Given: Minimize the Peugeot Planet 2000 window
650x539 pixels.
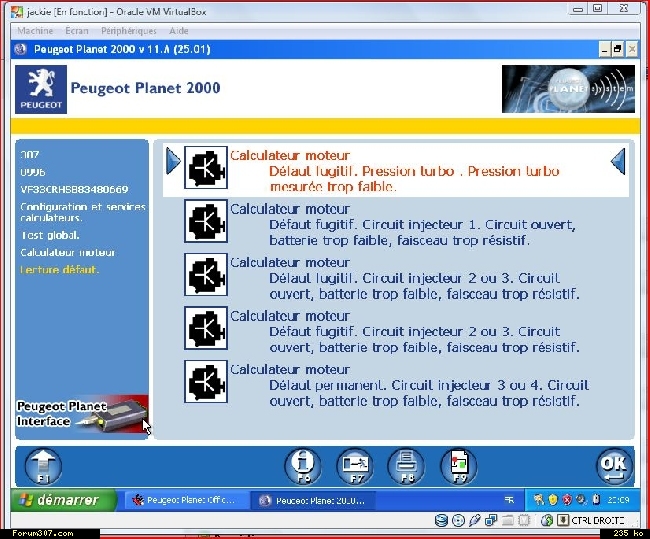Looking at the screenshot, I should [604, 49].
